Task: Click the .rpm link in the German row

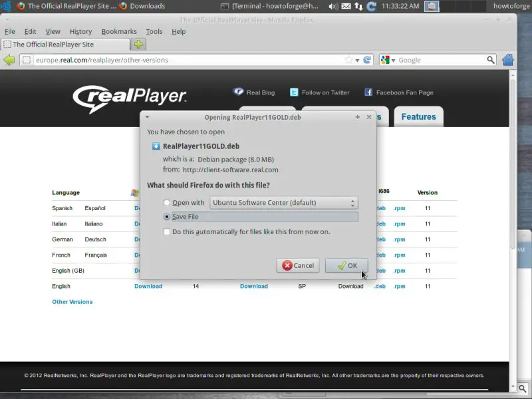Action: click(x=400, y=239)
